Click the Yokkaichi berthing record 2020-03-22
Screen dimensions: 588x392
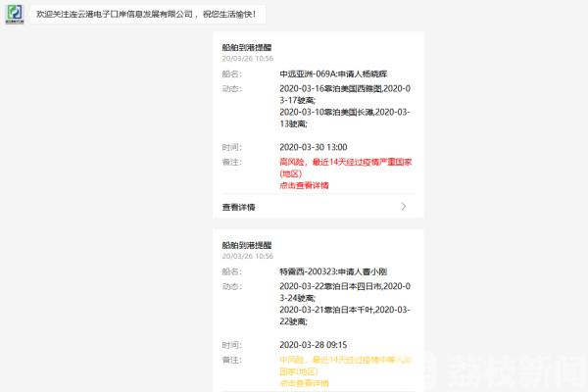(345, 292)
